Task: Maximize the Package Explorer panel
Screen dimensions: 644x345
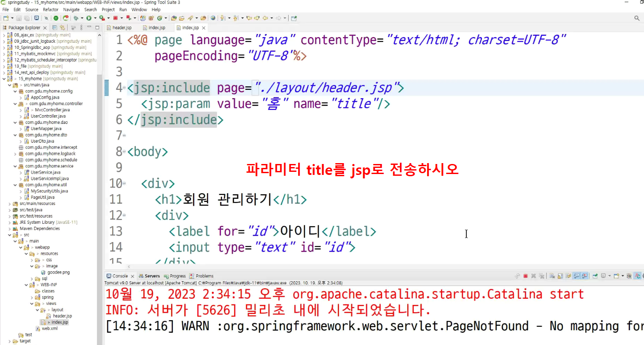Action: pos(97,27)
